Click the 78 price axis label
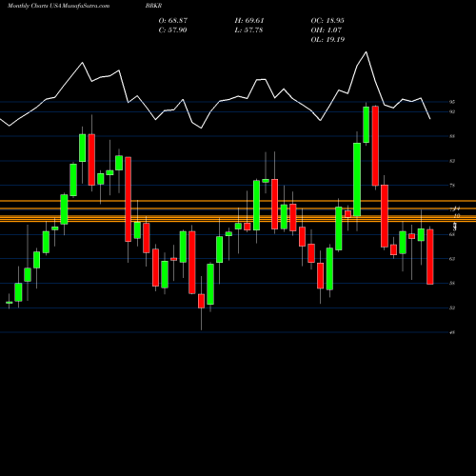The image size is (476, 476). coord(452,186)
